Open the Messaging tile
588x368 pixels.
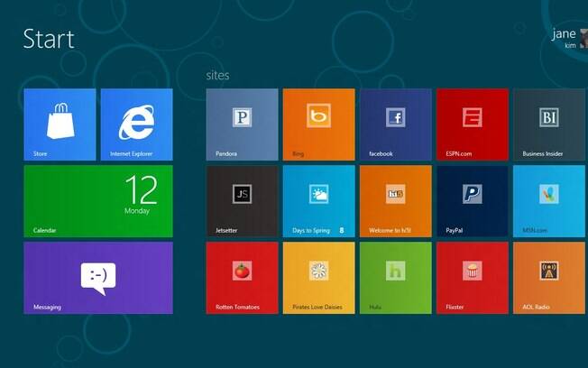pyautogui.click(x=98, y=278)
